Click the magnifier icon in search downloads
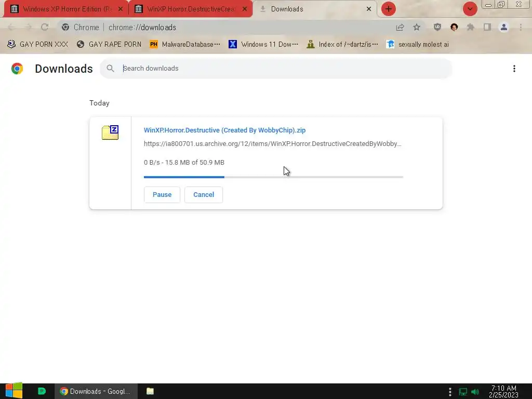The width and height of the screenshot is (532, 399). coord(110,68)
